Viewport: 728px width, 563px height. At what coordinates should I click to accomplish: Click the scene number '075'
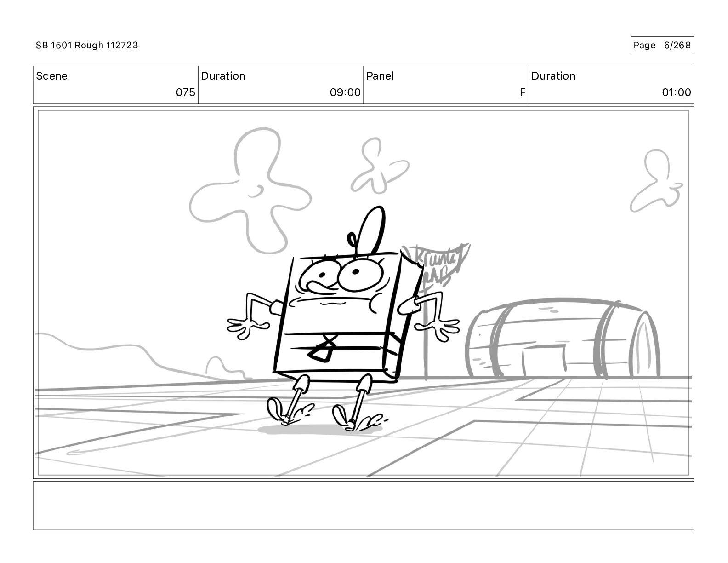tap(186, 92)
